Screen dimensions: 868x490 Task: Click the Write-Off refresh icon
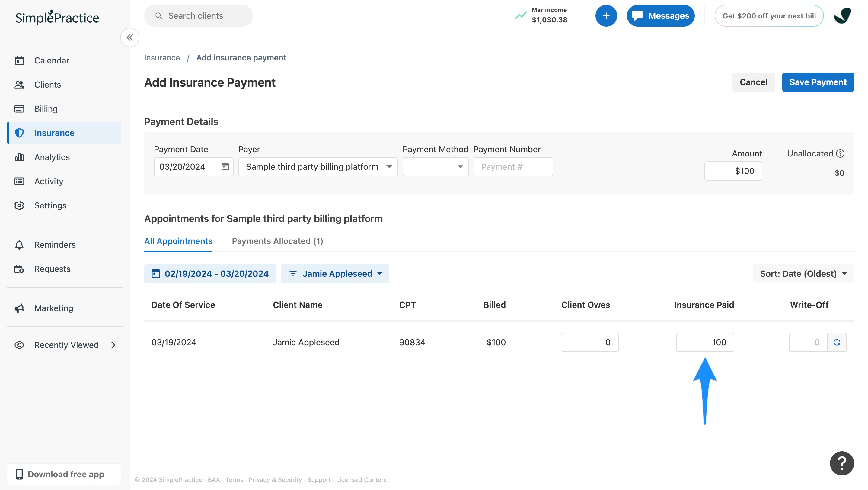click(x=837, y=342)
